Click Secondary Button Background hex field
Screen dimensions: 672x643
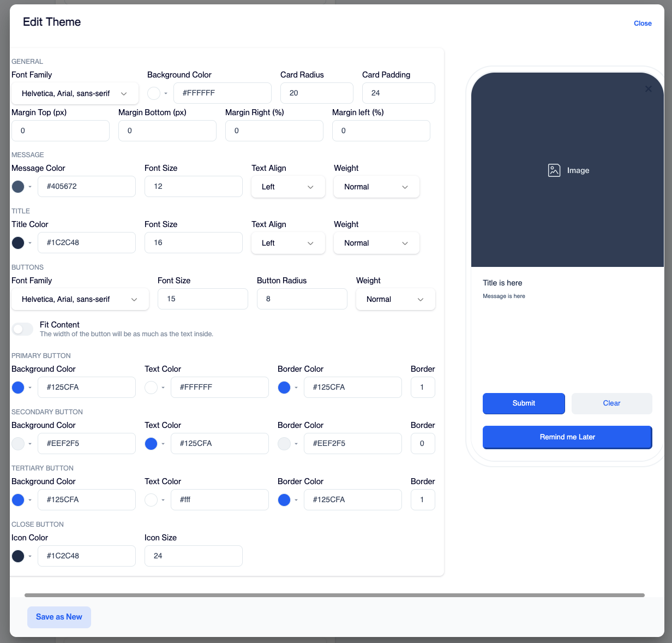coord(87,444)
